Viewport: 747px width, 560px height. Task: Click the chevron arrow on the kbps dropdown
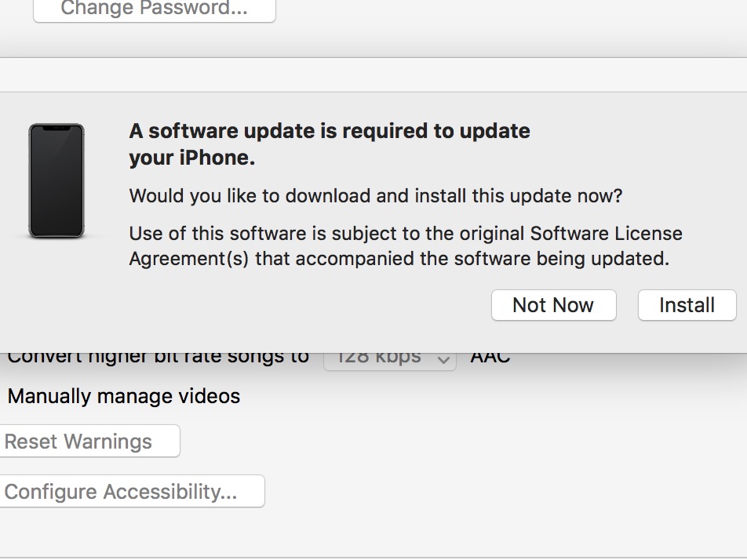tap(443, 359)
